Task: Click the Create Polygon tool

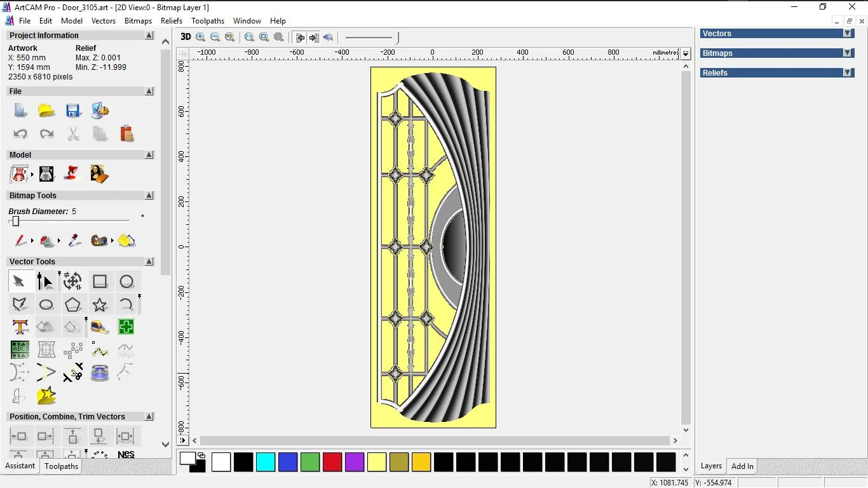Action: [73, 304]
